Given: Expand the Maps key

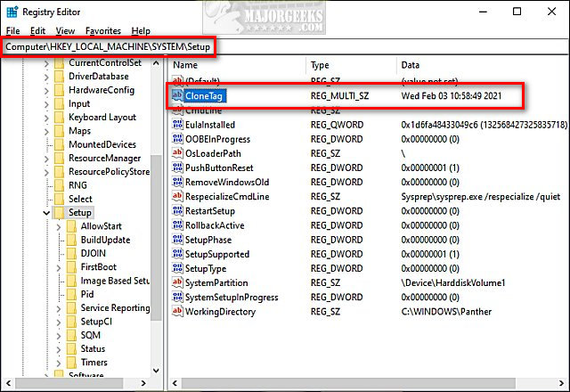Looking at the screenshot, I should [46, 131].
